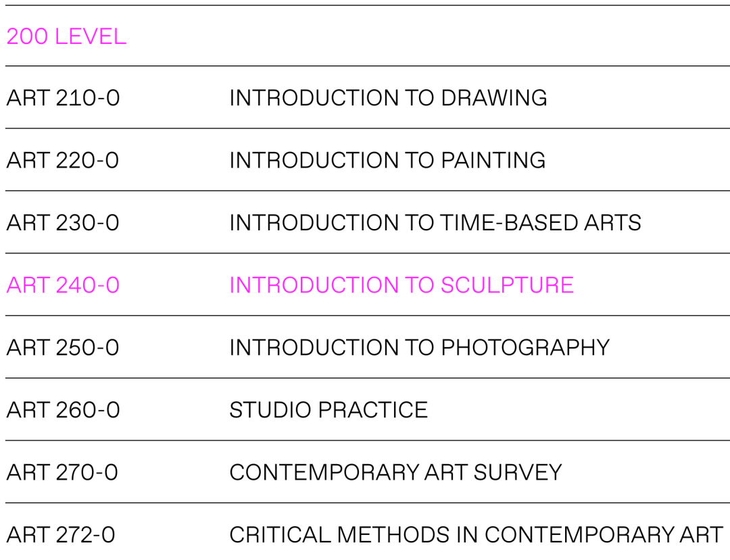Select the ART 250-0 course code

pyautogui.click(x=63, y=348)
